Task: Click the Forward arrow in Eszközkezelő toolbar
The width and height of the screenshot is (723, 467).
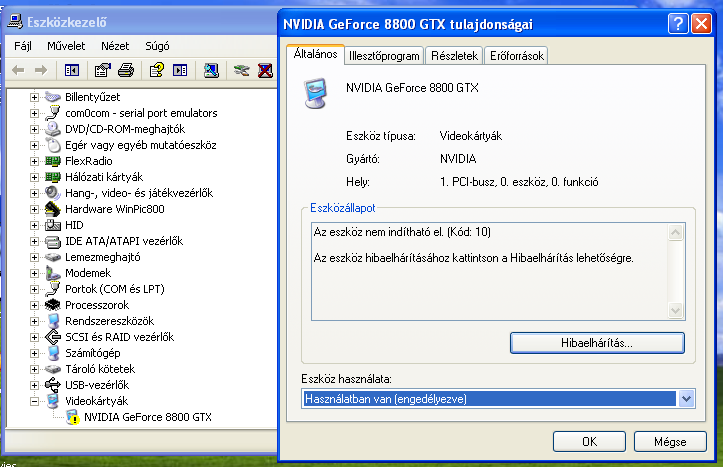Action: pos(41,71)
